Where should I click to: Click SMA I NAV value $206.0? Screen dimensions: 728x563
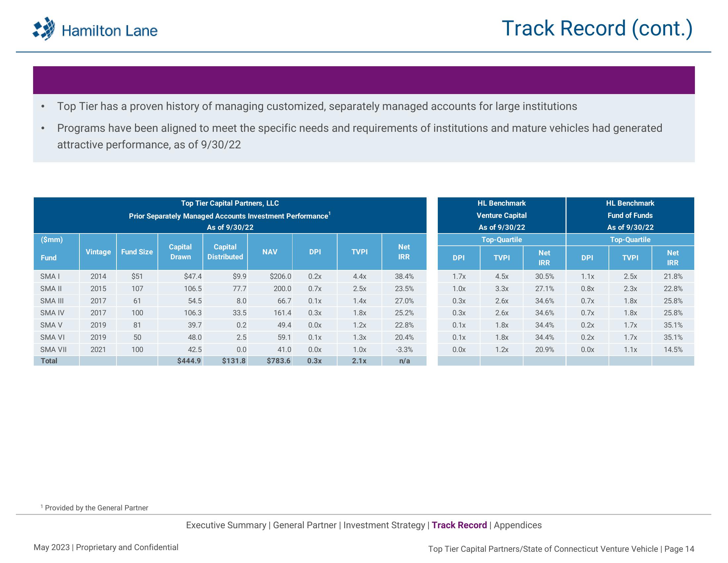[281, 277]
